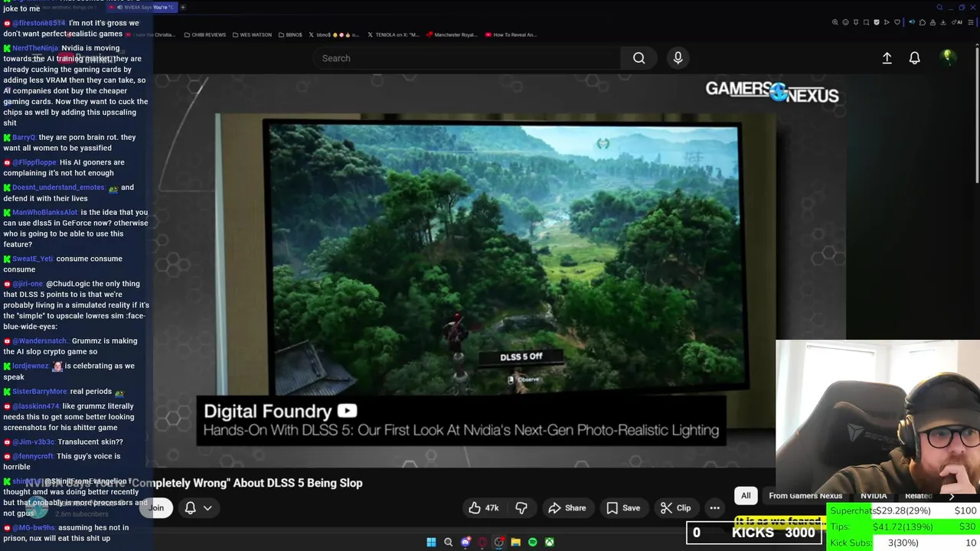Open YouTube notifications bell at top
980x551 pixels.
click(x=914, y=58)
